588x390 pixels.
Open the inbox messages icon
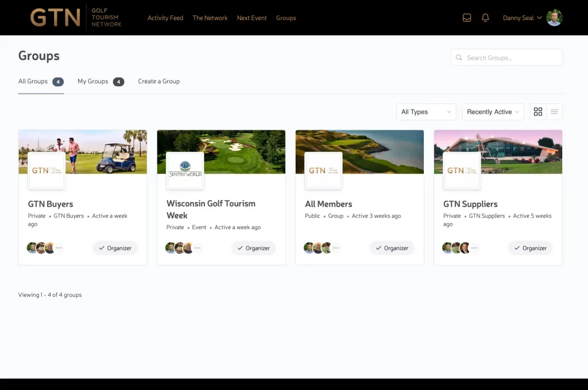tap(467, 18)
